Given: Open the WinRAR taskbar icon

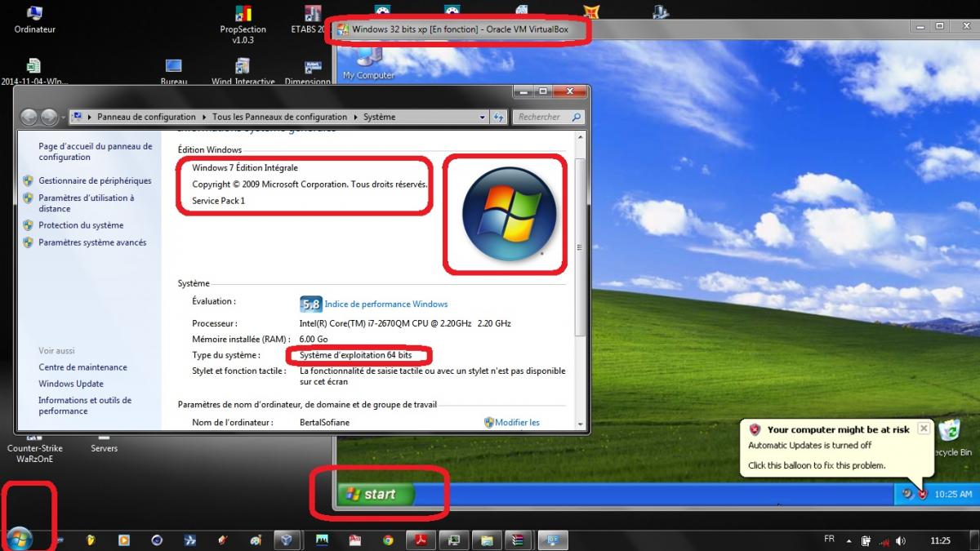Looking at the screenshot, I should pos(518,540).
